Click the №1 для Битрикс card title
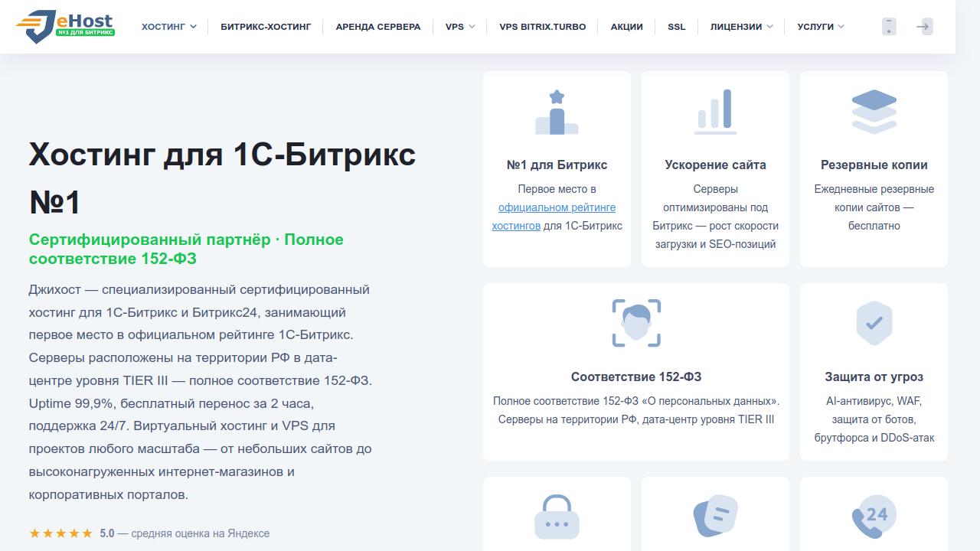This screenshot has width=980, height=551. [557, 165]
